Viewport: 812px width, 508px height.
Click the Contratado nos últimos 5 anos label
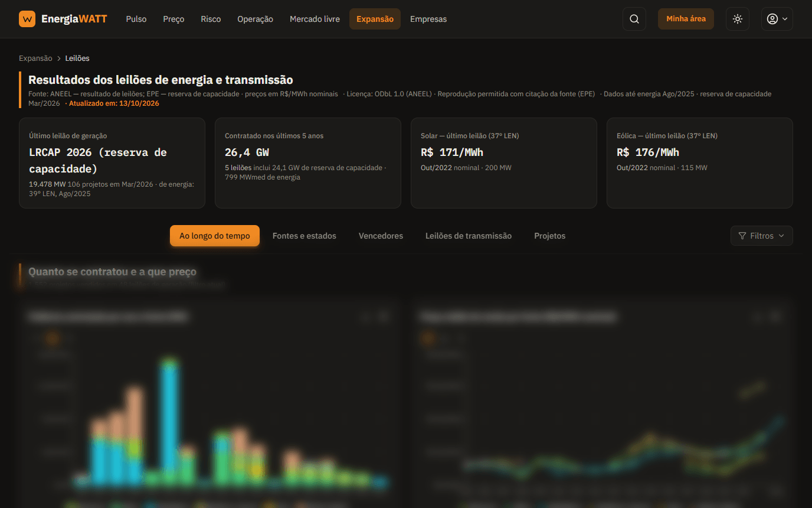[x=274, y=136]
